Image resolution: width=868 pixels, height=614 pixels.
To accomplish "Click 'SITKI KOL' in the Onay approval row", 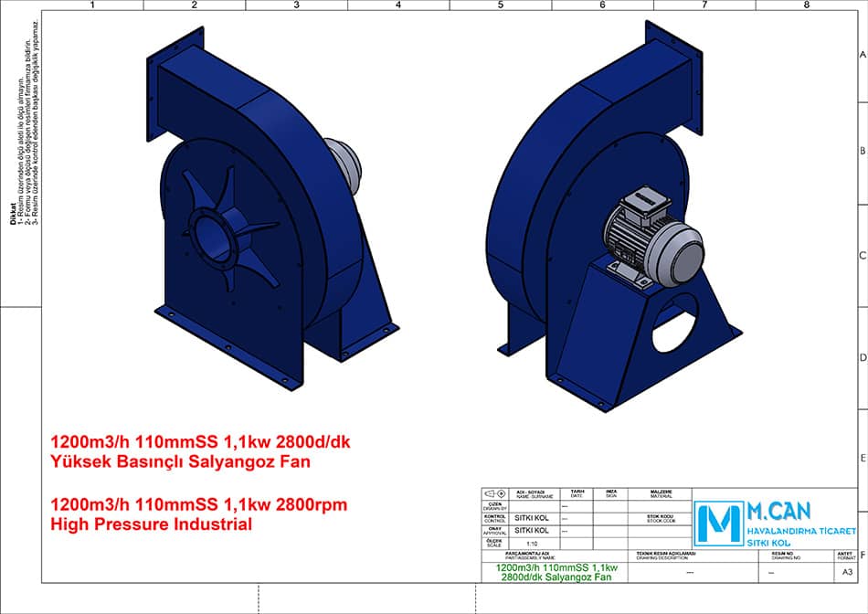I will [x=533, y=530].
